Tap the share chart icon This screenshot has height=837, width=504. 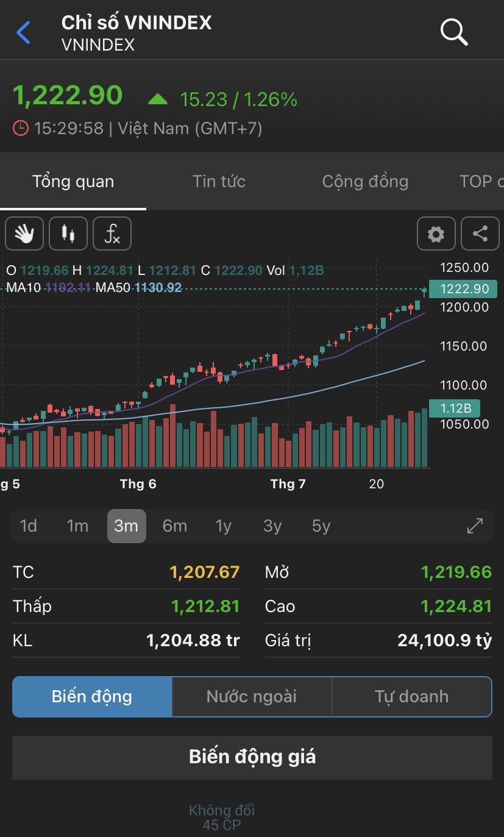pyautogui.click(x=480, y=233)
